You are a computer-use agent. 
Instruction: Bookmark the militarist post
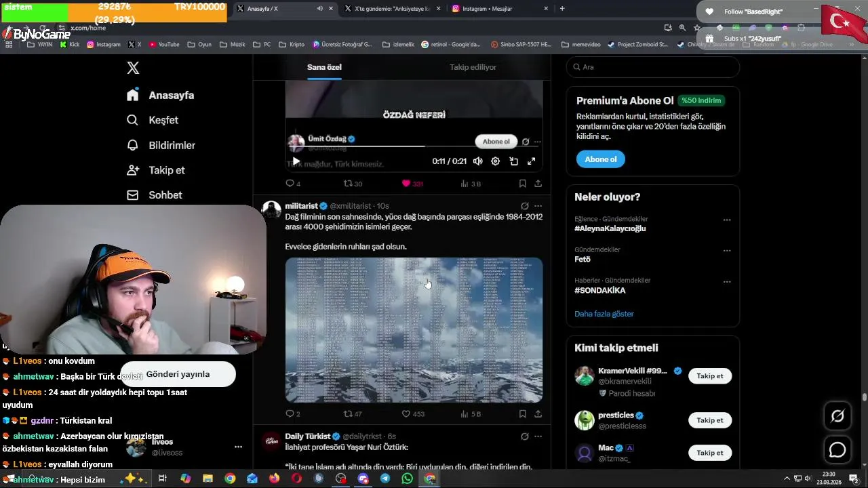[x=523, y=414]
